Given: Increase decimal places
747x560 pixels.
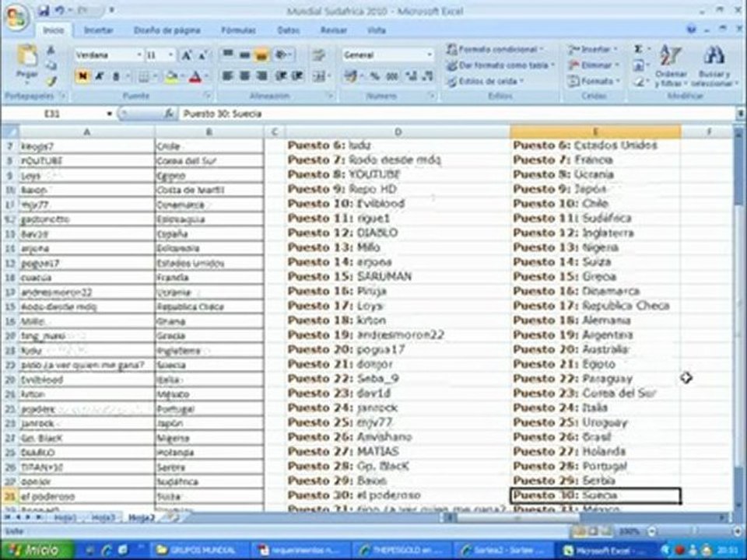Looking at the screenshot, I should 410,75.
